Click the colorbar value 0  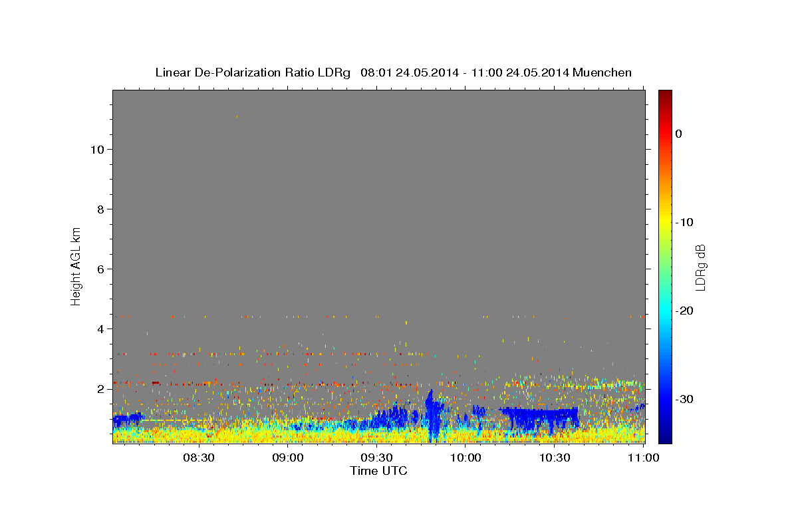(679, 134)
